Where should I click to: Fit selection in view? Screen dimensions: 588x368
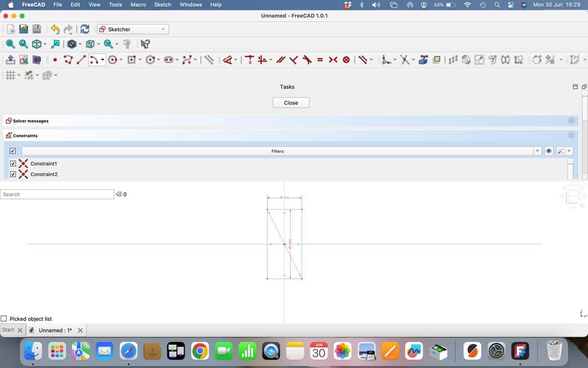click(x=24, y=44)
